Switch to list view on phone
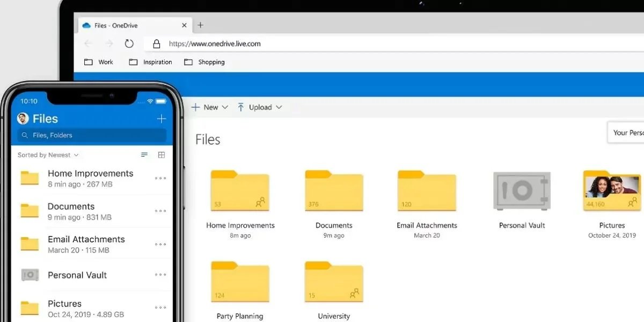The width and height of the screenshot is (644, 322). 144,155
